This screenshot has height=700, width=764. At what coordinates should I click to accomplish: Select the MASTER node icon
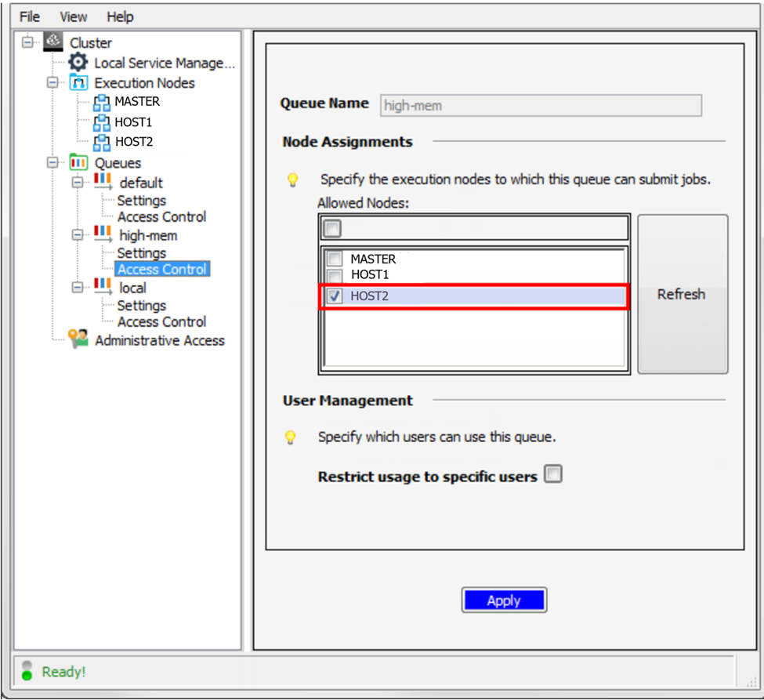point(102,102)
